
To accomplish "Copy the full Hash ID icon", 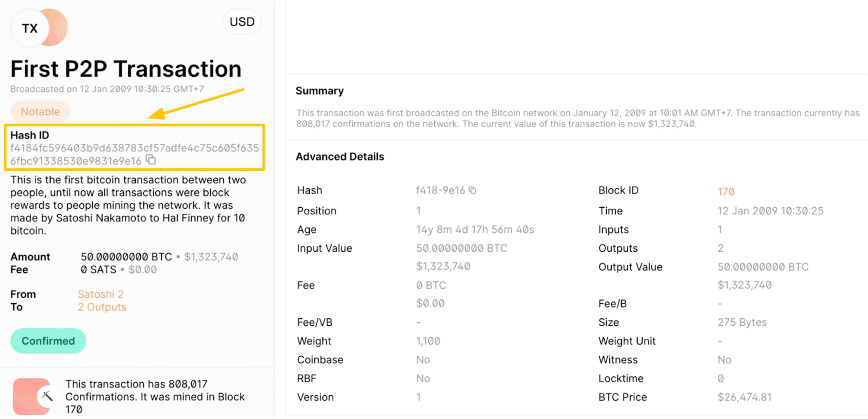I will (151, 160).
